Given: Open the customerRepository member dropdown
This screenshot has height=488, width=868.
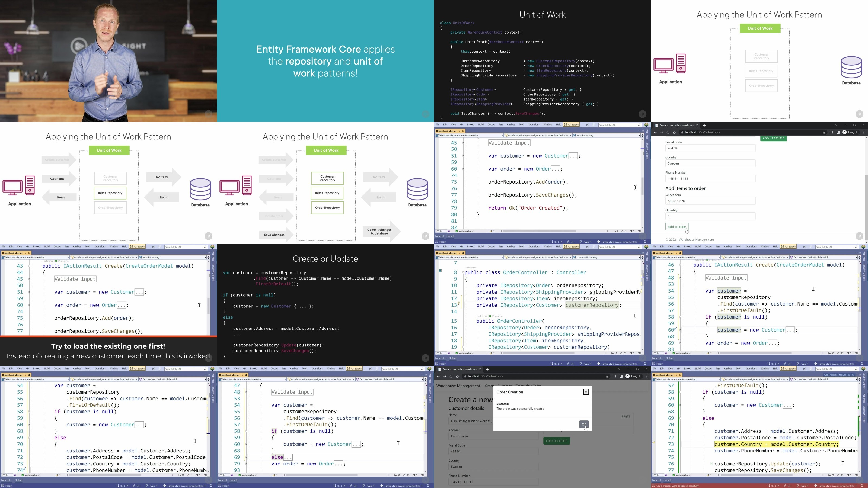Looking at the screenshot, I should pyautogui.click(x=606, y=257).
